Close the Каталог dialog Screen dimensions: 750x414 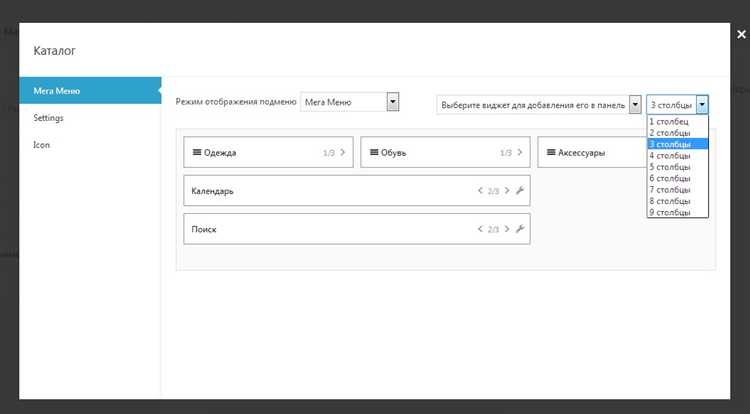(x=740, y=33)
